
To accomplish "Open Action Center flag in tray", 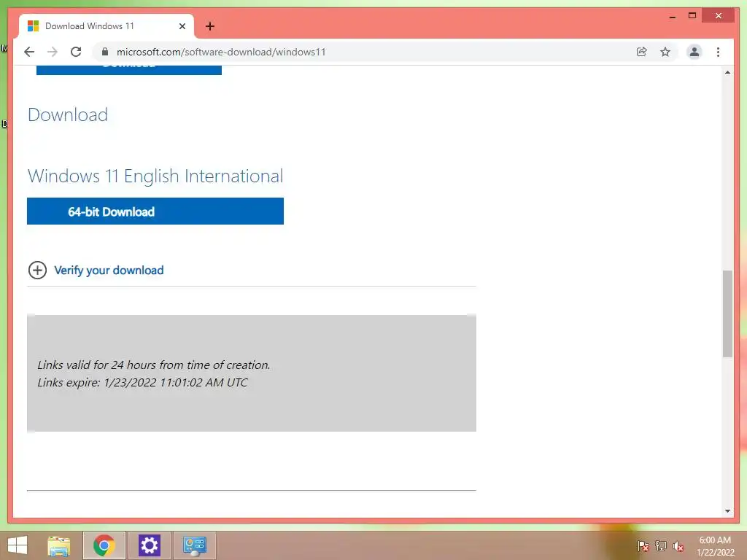I will point(643,545).
